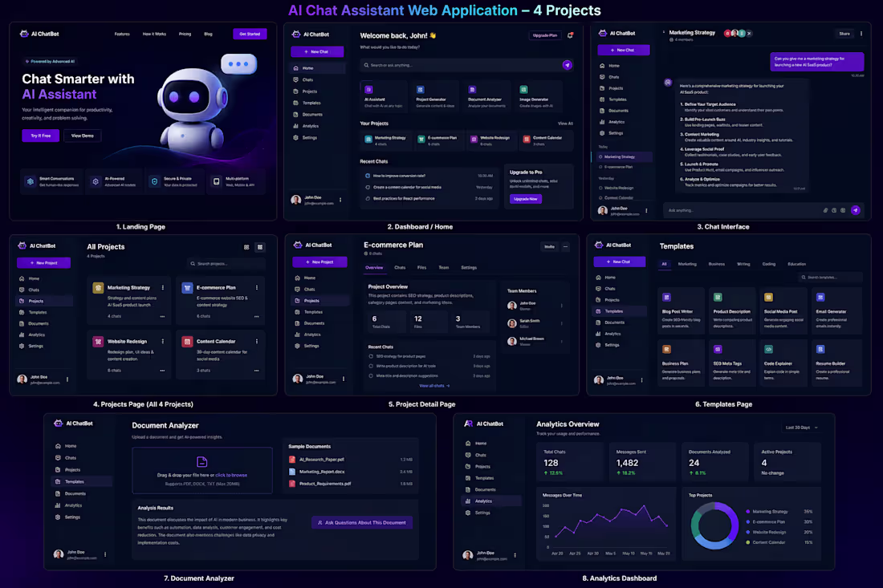
Task: Open the notification bell on the dashboard
Action: [x=569, y=35]
